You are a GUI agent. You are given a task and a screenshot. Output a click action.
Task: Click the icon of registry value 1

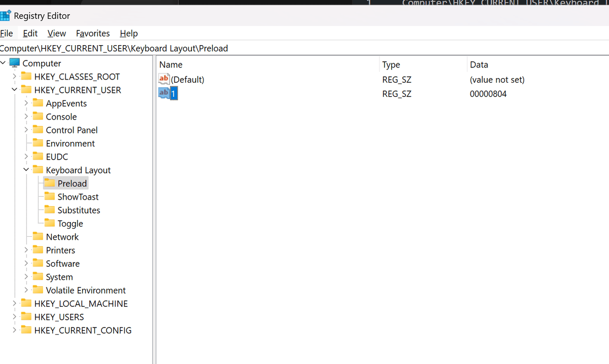tap(164, 94)
